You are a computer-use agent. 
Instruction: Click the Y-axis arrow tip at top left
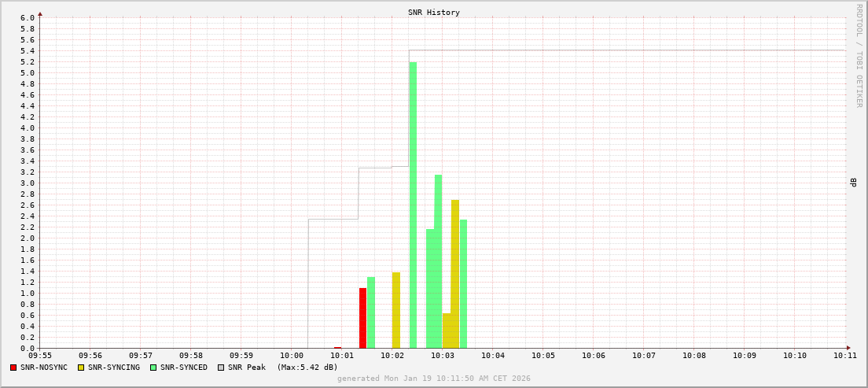40,13
